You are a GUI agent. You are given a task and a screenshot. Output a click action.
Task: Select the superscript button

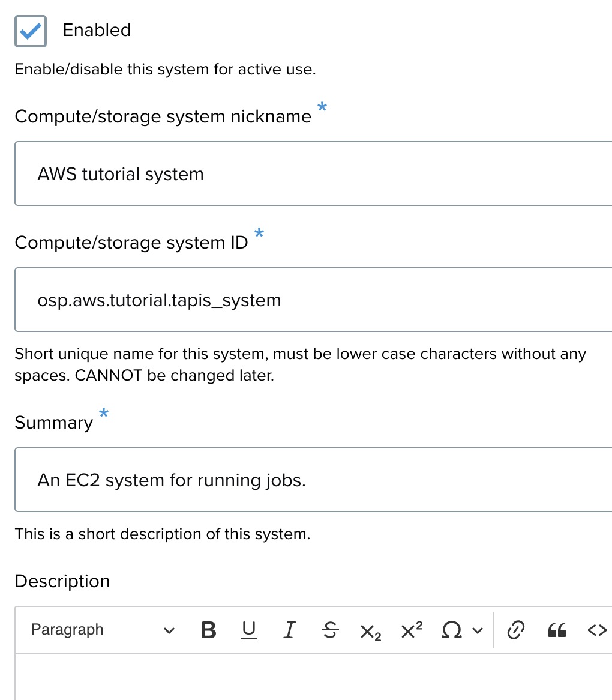411,630
